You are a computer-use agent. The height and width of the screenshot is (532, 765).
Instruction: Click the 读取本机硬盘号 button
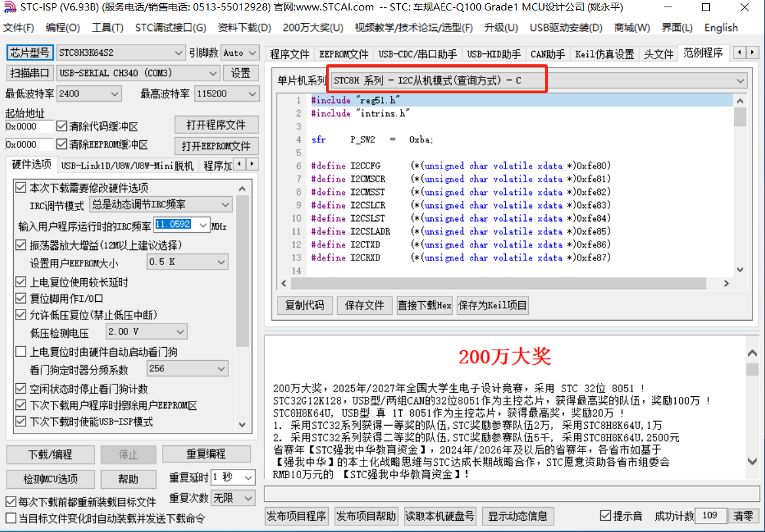tap(440, 516)
